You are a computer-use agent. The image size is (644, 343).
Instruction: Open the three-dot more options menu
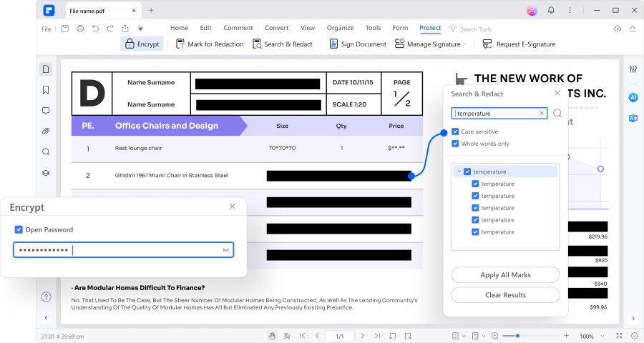pyautogui.click(x=570, y=10)
